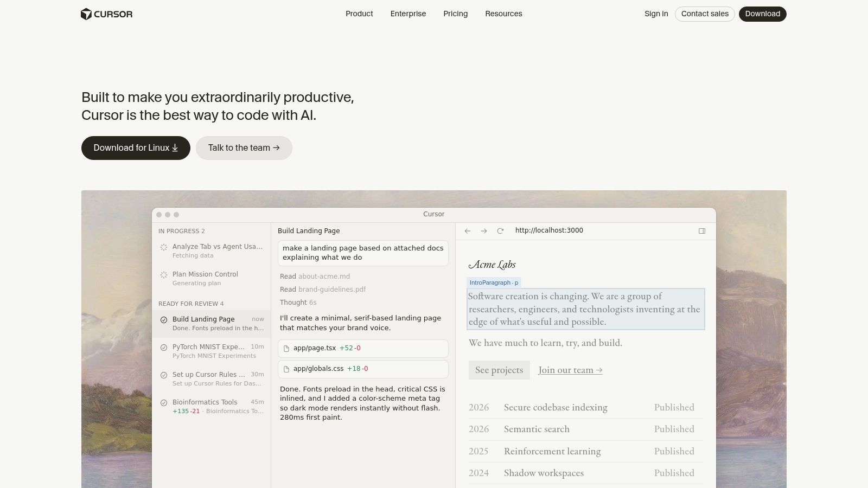Click Talk to the team button
This screenshot has width=868, height=488.
244,148
